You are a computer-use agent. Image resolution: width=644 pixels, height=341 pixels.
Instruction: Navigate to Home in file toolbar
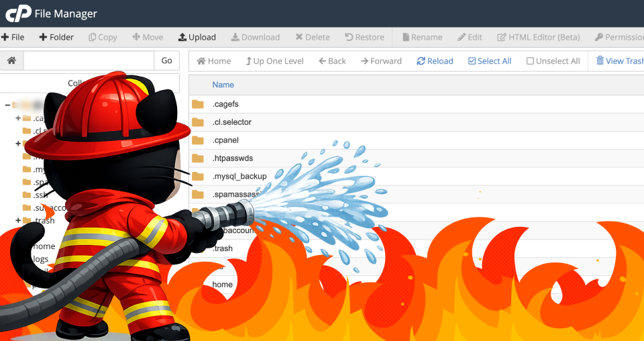click(x=213, y=61)
